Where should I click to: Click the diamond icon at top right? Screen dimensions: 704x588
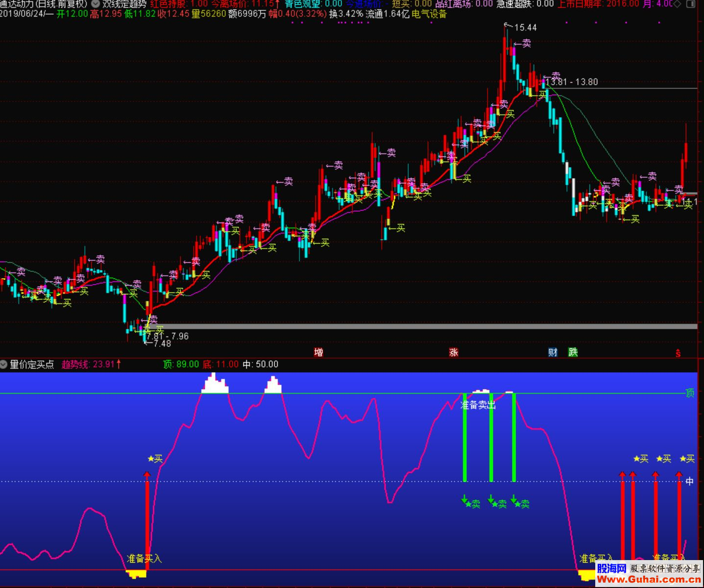tap(678, 4)
